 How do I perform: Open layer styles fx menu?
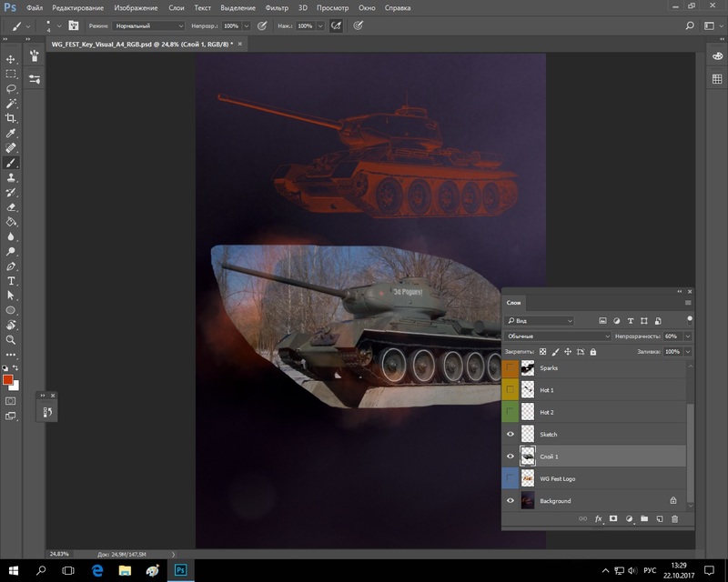pyautogui.click(x=599, y=519)
